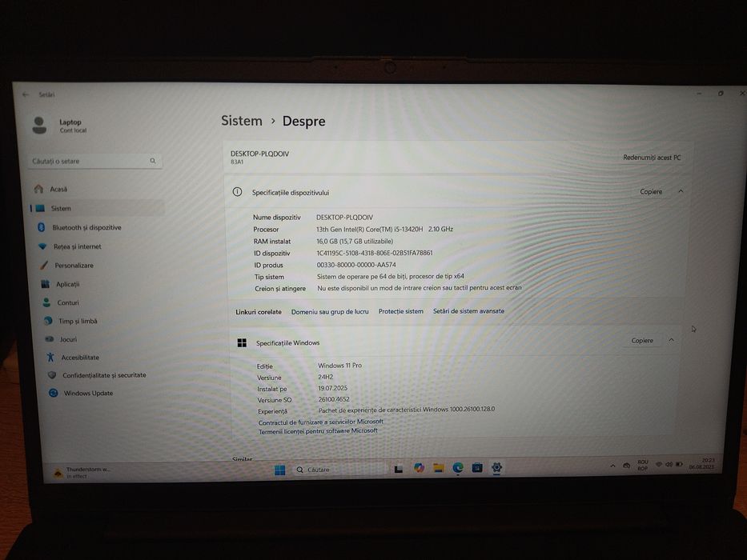Open Protecție sistem link
Screen dimensions: 747x560
400,311
